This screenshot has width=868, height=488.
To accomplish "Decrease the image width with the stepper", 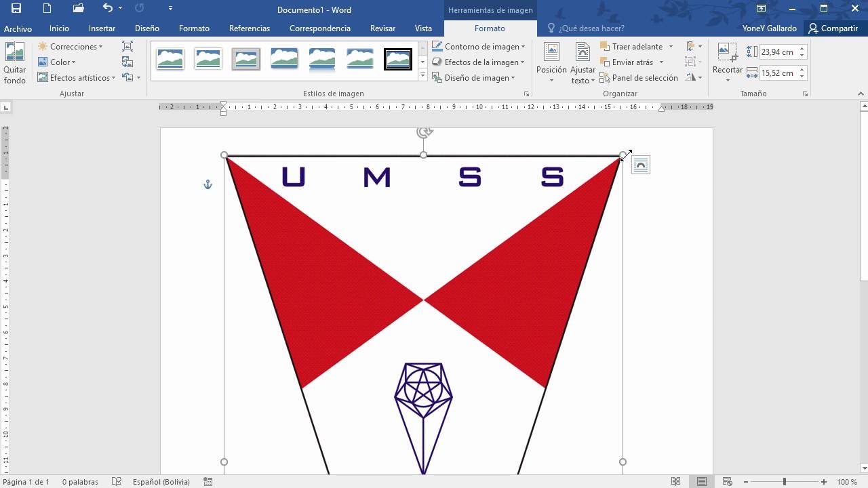I will [x=802, y=76].
